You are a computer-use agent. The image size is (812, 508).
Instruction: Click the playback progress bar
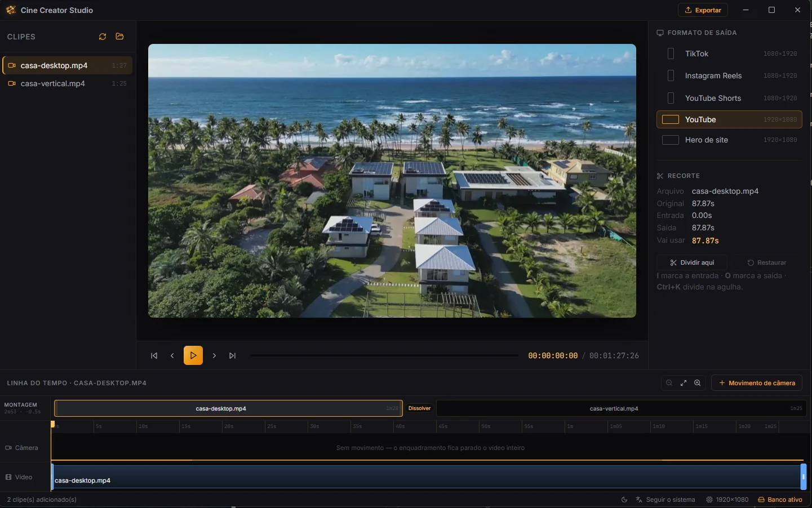(x=384, y=355)
